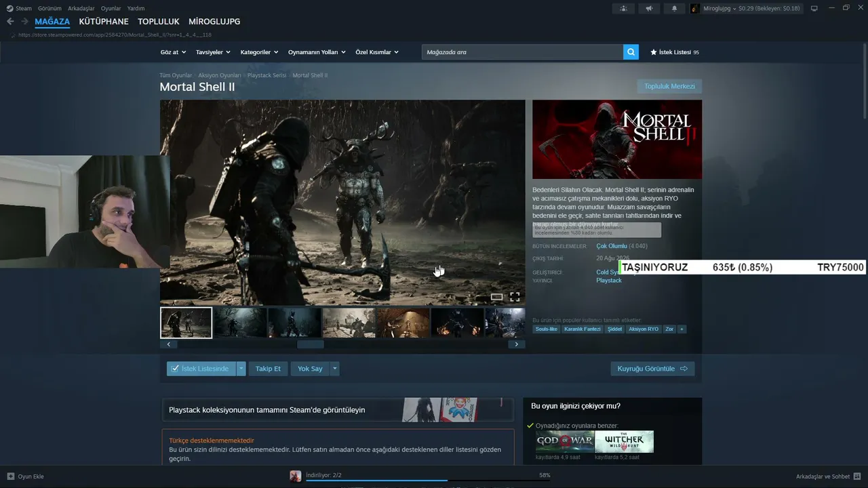Open the friends activity icon in the top bar

pos(623,8)
